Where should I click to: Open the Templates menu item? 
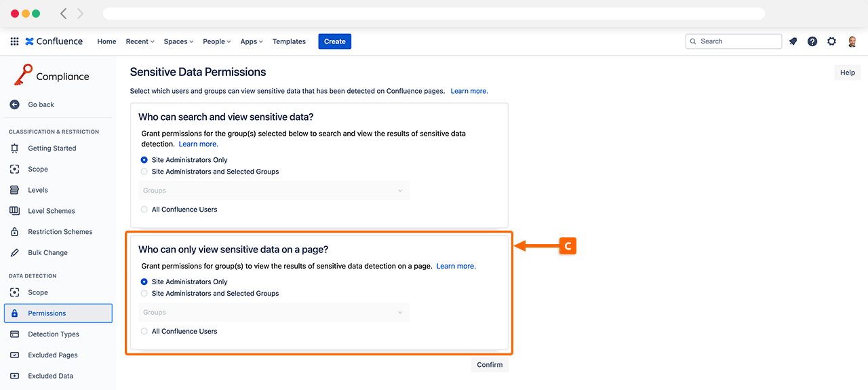click(289, 41)
